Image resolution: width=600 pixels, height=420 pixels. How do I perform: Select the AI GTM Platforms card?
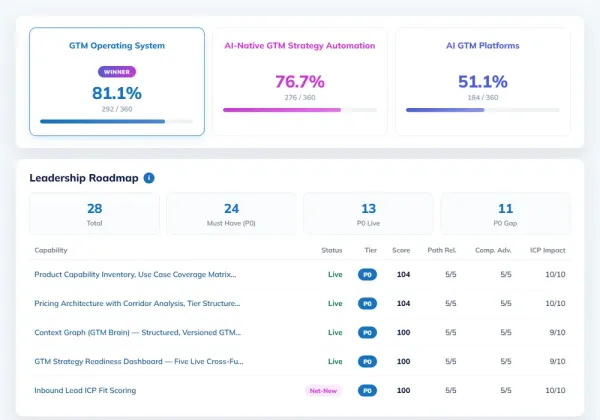(483, 81)
